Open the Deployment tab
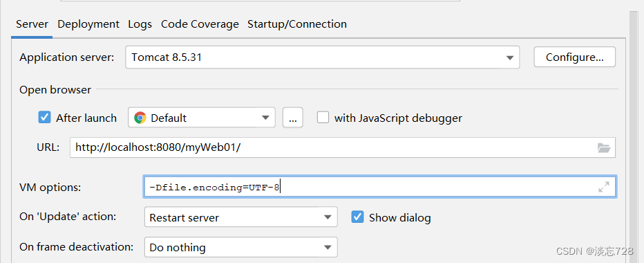 (x=88, y=24)
